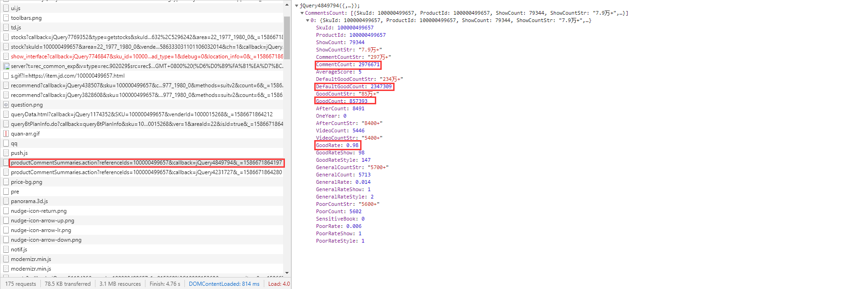
Task: Click the image icon beside price-bg.png
Action: click(x=6, y=182)
